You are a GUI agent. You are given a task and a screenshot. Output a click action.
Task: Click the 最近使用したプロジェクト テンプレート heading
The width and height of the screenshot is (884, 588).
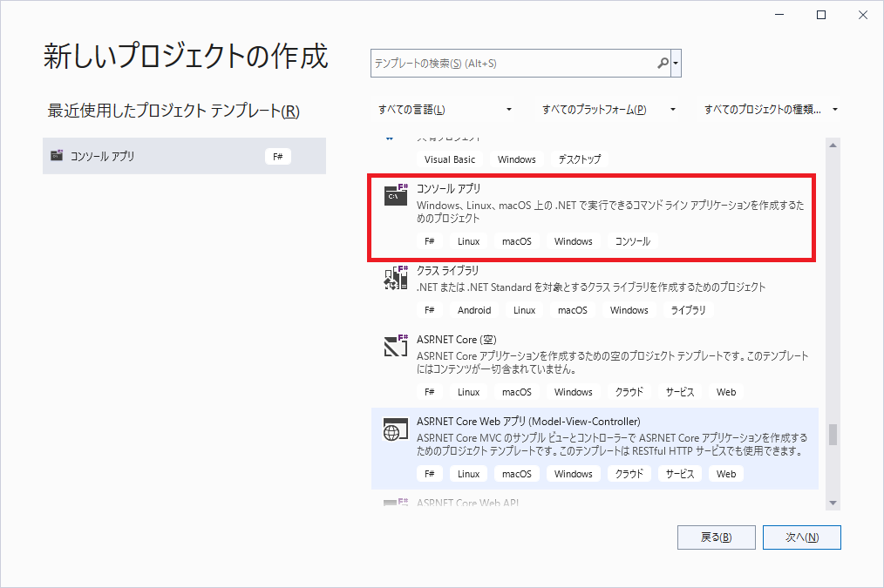coord(173,111)
